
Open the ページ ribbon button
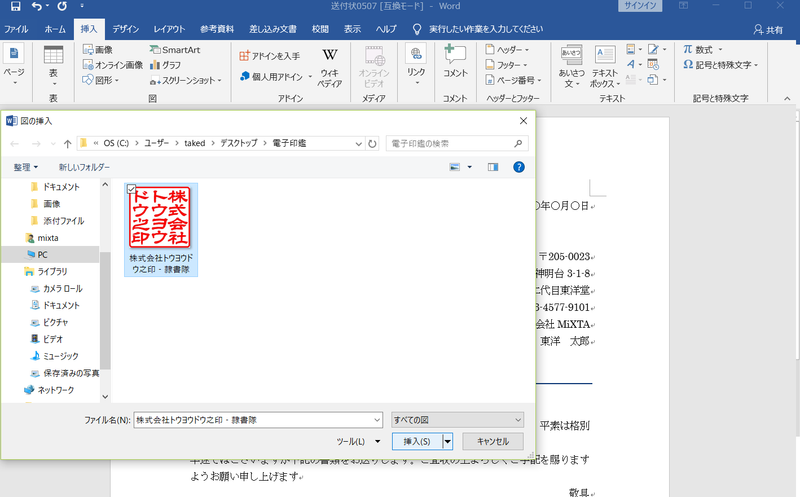[14, 65]
